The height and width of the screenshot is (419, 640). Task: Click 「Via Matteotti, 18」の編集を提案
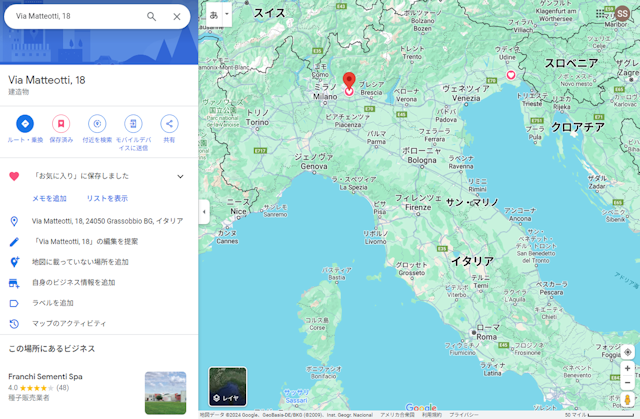[85, 242]
